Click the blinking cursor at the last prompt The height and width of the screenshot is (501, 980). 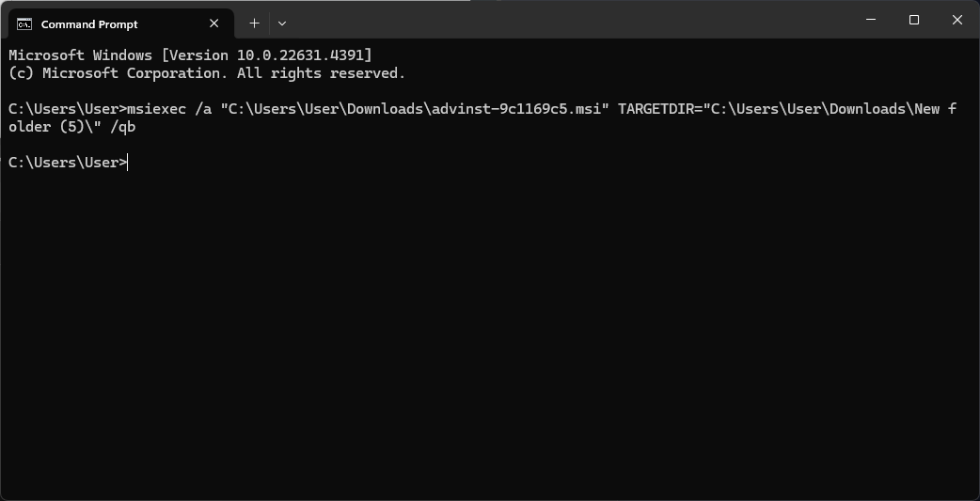click(x=128, y=163)
